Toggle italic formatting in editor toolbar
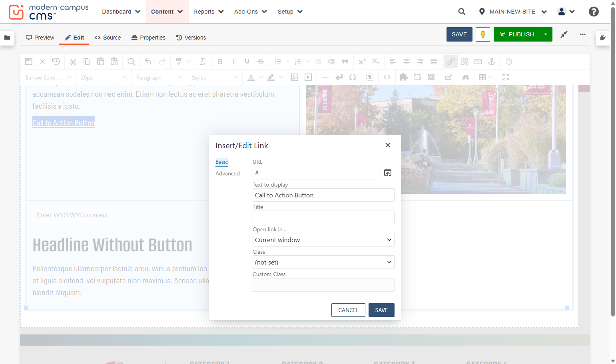Image resolution: width=616 pixels, height=364 pixels. click(x=233, y=62)
